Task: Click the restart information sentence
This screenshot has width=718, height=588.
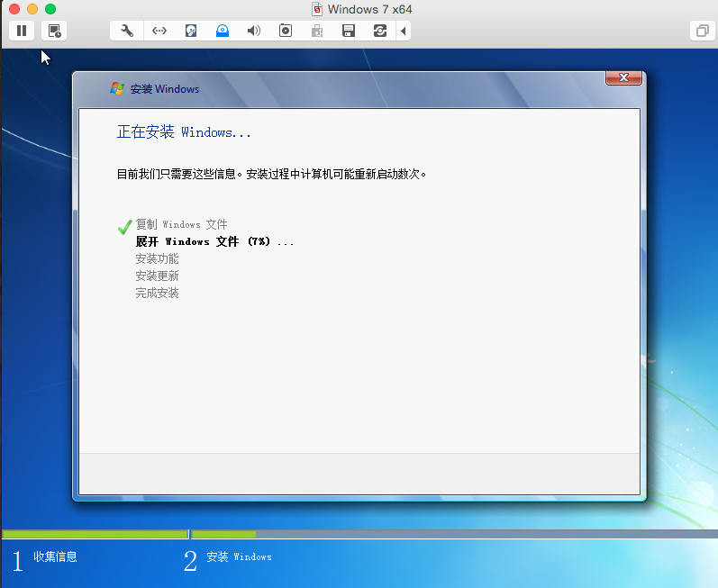Action: pyautogui.click(x=271, y=174)
